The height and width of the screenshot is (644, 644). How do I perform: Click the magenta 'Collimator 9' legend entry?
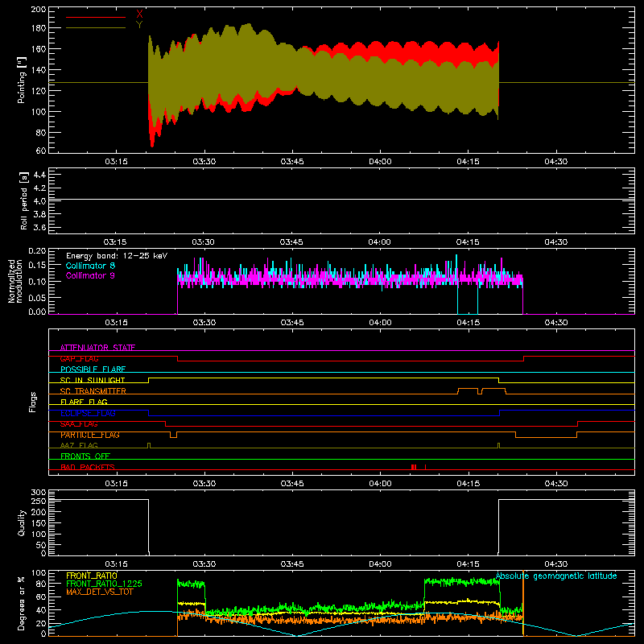click(x=90, y=275)
